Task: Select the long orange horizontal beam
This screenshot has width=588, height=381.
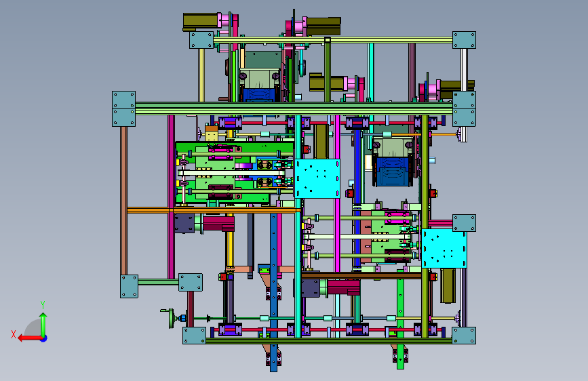Action: point(214,210)
